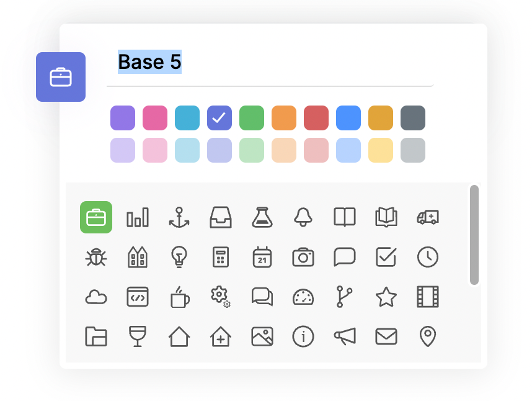
Task: Pick the bug icon
Action: click(96, 257)
